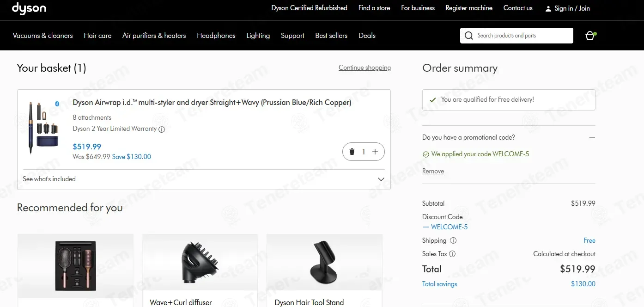This screenshot has width=644, height=307.
Task: Open the For business link
Action: 418,8
